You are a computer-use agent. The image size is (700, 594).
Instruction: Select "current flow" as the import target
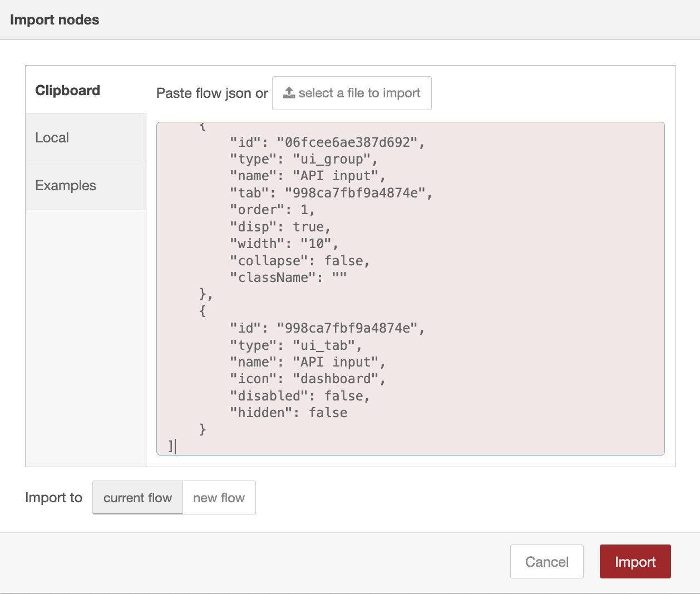[x=137, y=498]
